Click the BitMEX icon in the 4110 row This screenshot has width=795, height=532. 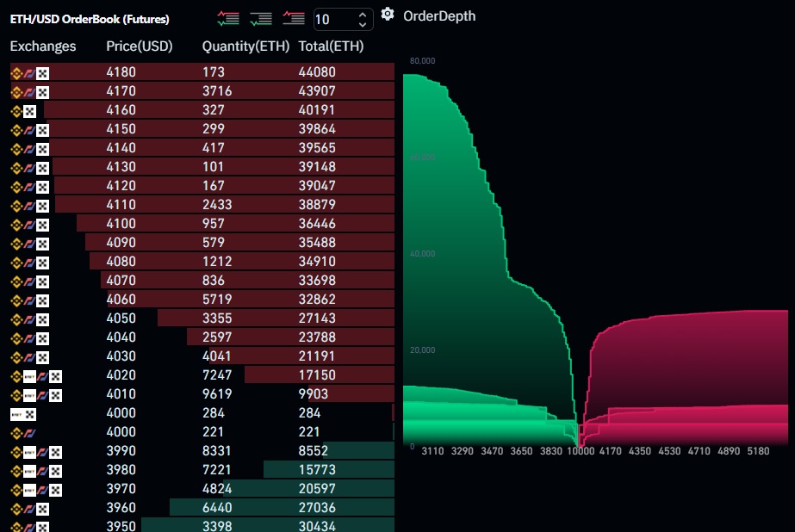tap(29, 207)
